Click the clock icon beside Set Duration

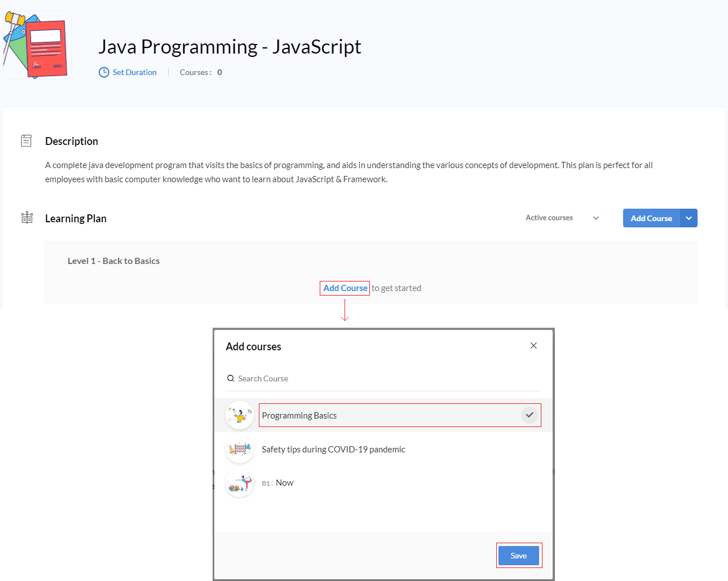point(104,72)
